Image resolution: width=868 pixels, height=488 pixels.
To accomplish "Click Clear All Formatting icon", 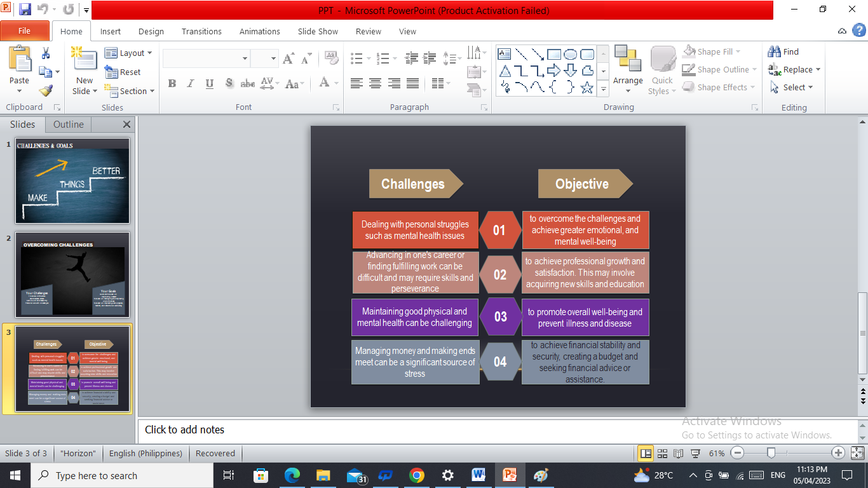I will (x=331, y=58).
